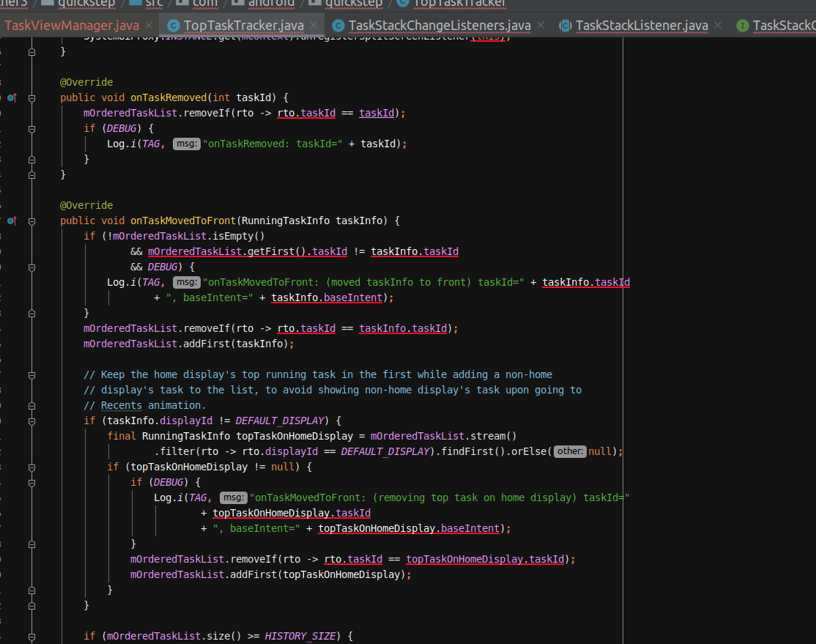Click the mOrderedTaskList.addFirst(topTaskOnHomeDisplay) call

coord(268,574)
